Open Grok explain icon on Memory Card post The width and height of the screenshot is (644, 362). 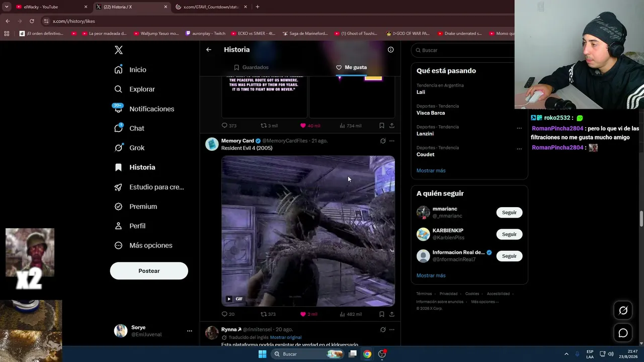tap(383, 141)
